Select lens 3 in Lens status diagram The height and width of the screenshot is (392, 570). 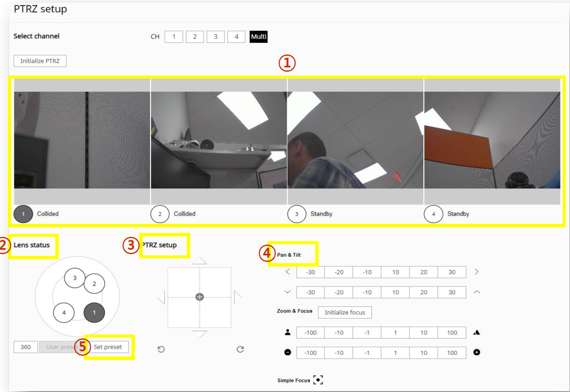pos(75,278)
